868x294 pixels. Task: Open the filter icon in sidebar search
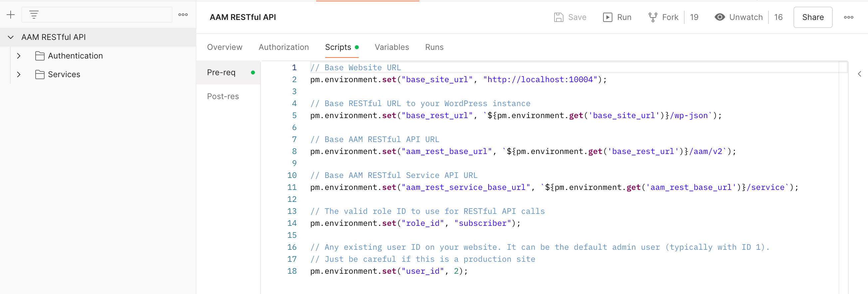[x=34, y=15]
